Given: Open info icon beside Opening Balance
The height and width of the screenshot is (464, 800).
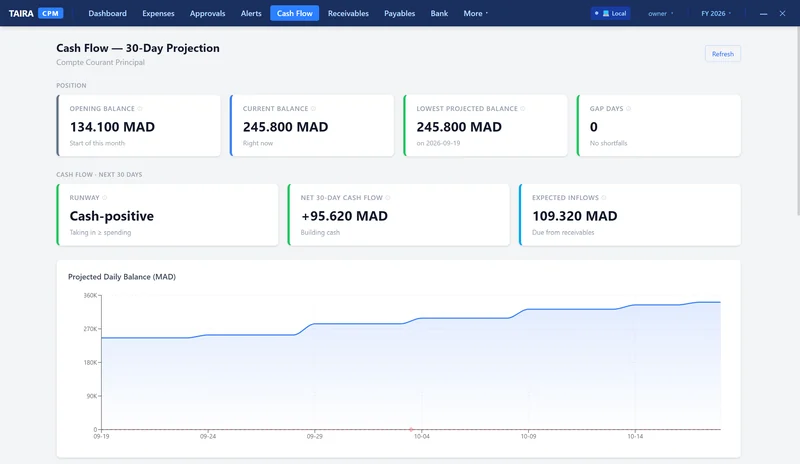Looking at the screenshot, I should [x=140, y=109].
